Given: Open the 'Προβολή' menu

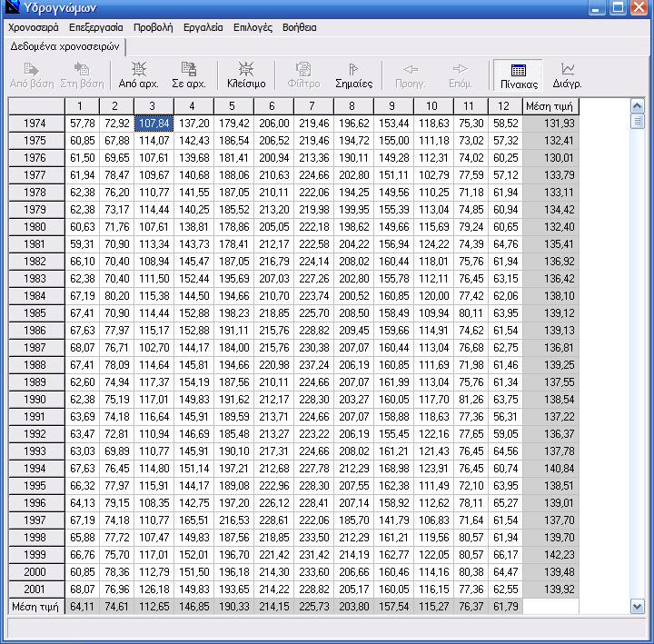Looking at the screenshot, I should pyautogui.click(x=154, y=27).
